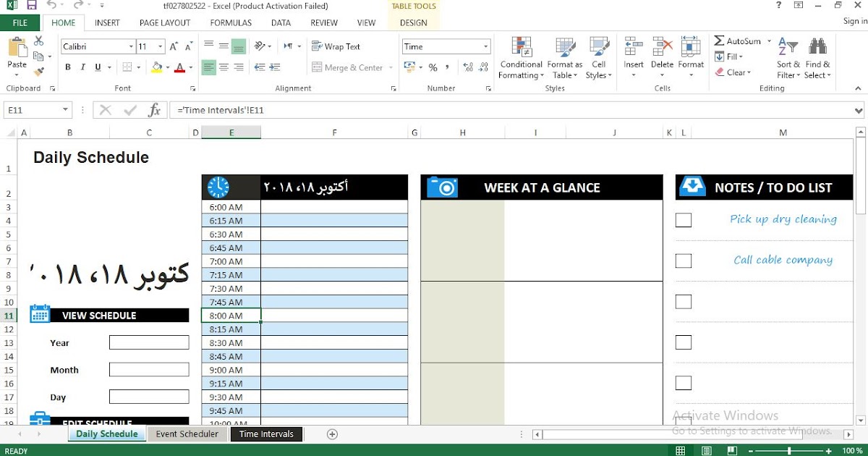
Task: Switch to the Time Intervals sheet tab
Action: coord(266,434)
